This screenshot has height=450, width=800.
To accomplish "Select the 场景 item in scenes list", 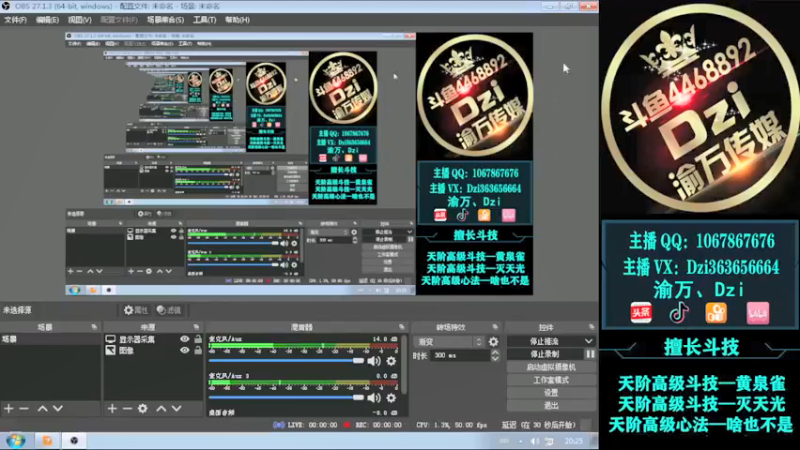I will coord(50,339).
